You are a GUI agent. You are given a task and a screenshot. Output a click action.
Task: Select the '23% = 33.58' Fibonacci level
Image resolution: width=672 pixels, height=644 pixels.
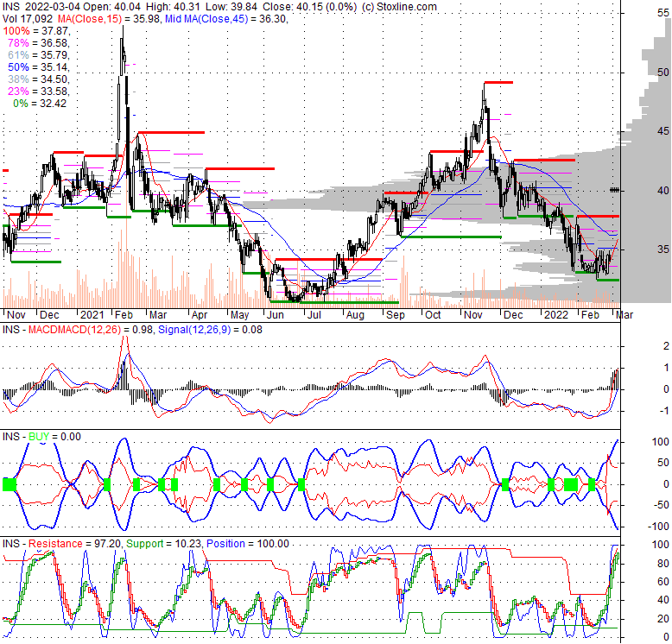point(39,92)
